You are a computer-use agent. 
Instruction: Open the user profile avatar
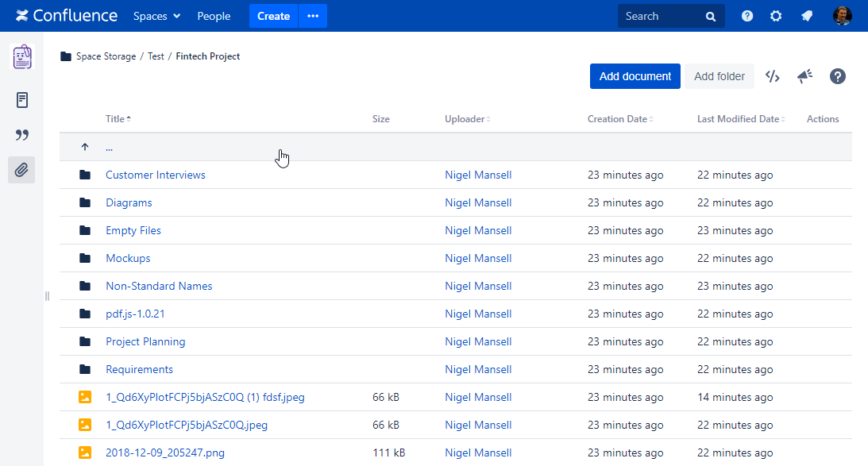(x=842, y=16)
